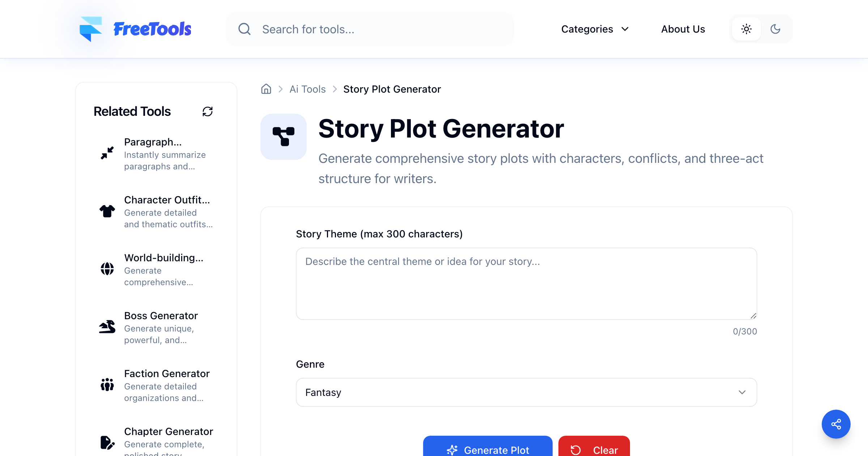The height and width of the screenshot is (456, 868).
Task: Click the Chapter Generator pen icon
Action: (x=107, y=443)
